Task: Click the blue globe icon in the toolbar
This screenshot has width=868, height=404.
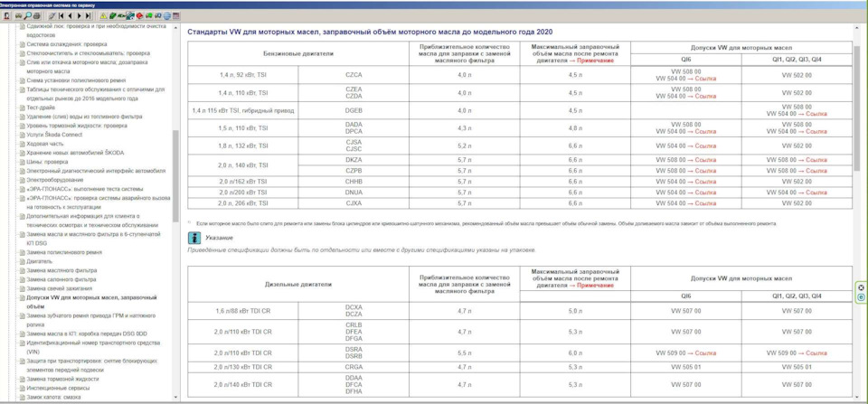Action: pos(166,15)
